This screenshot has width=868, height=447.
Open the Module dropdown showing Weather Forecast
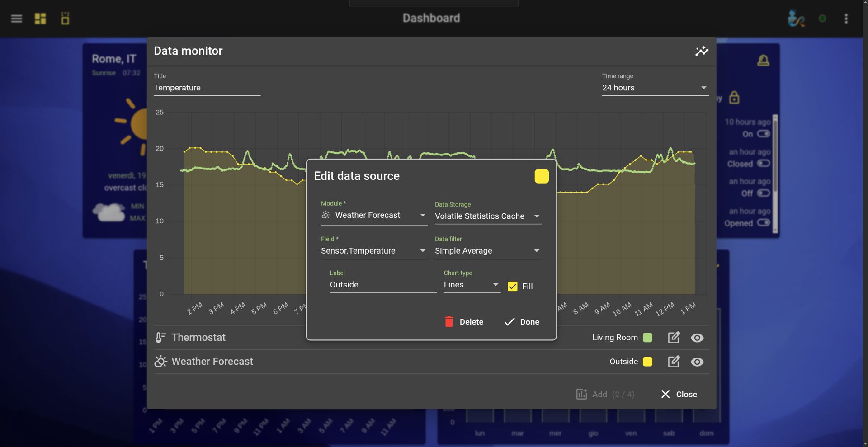373,216
